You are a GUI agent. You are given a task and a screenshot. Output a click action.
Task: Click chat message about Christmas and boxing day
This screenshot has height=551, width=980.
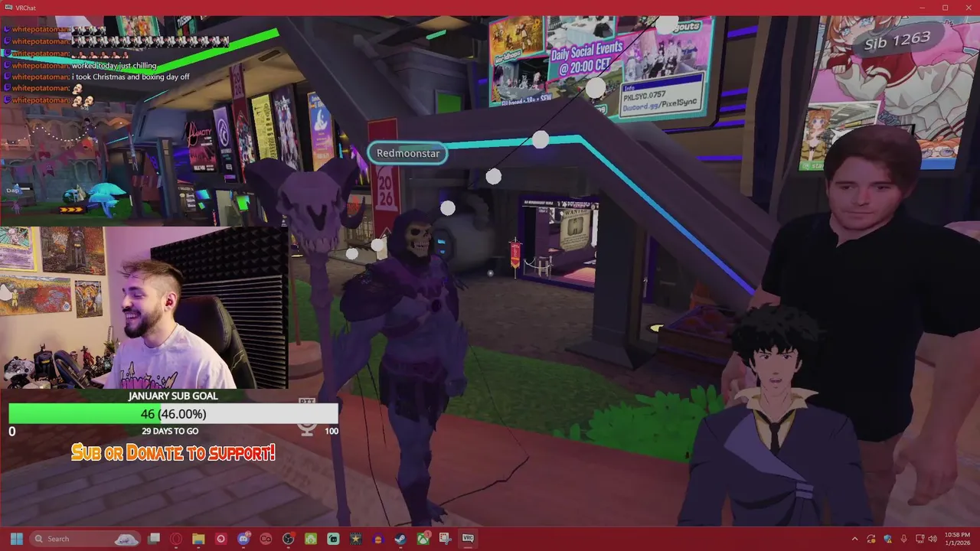point(130,77)
